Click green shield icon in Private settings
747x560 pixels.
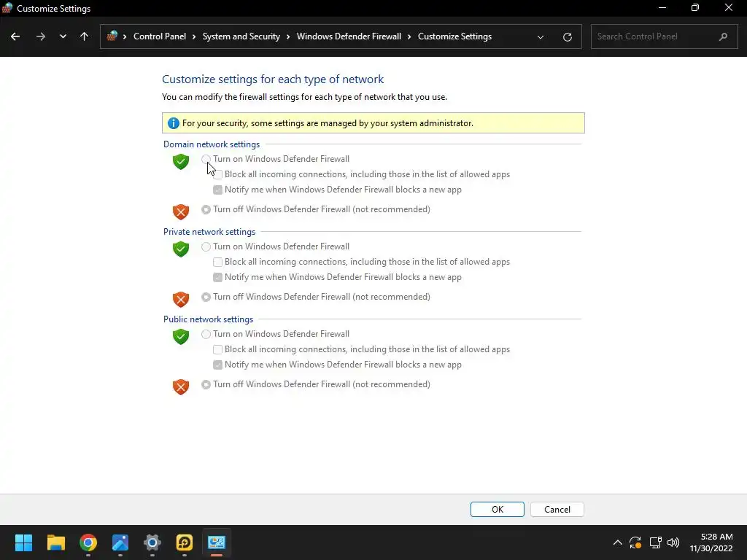(181, 249)
